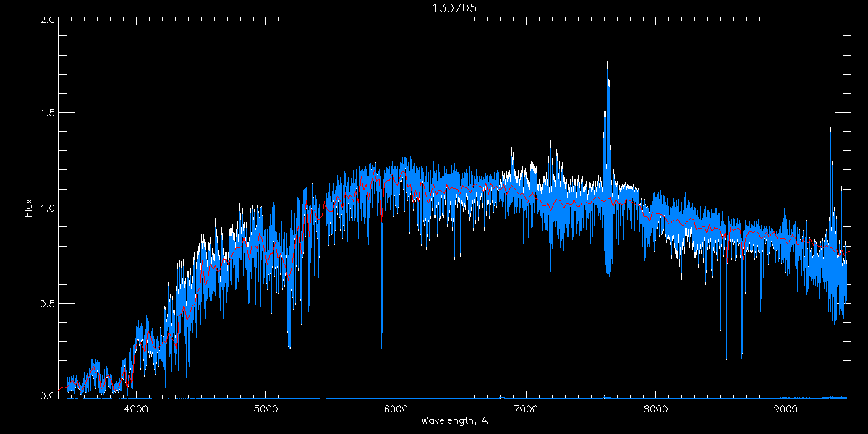Click the 2.0 y-axis tick label
Viewport: 868px width, 434px height.
tap(47, 20)
